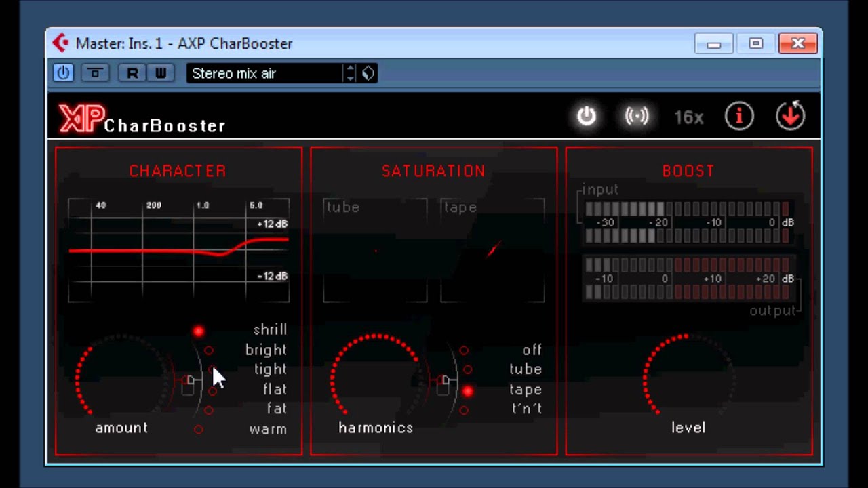Click the red download arrow icon
The width and height of the screenshot is (868, 488).
tap(790, 116)
